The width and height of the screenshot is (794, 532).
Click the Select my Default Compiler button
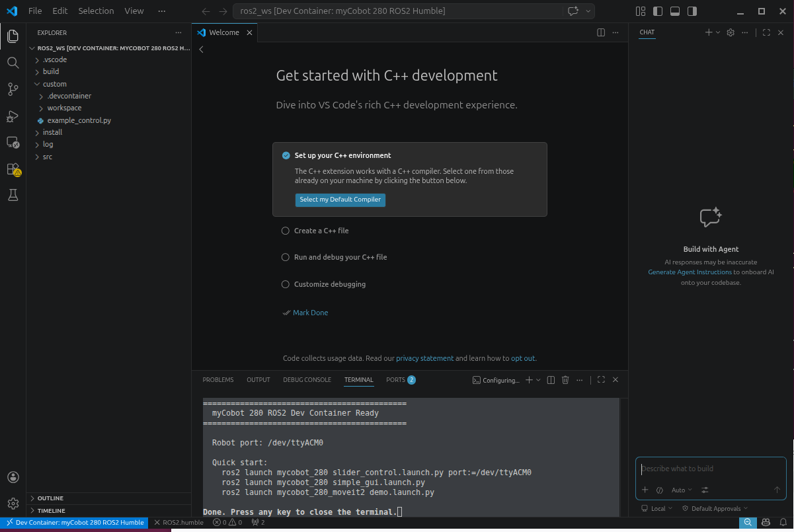(x=340, y=200)
